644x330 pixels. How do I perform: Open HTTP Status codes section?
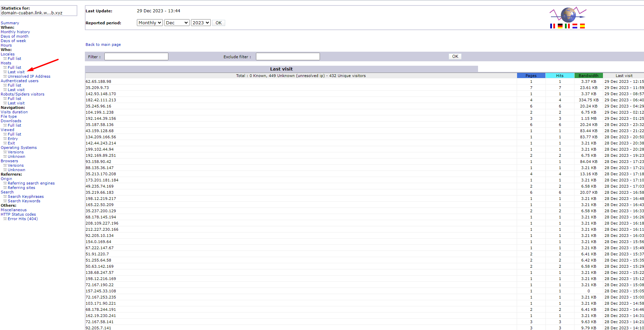point(18,214)
